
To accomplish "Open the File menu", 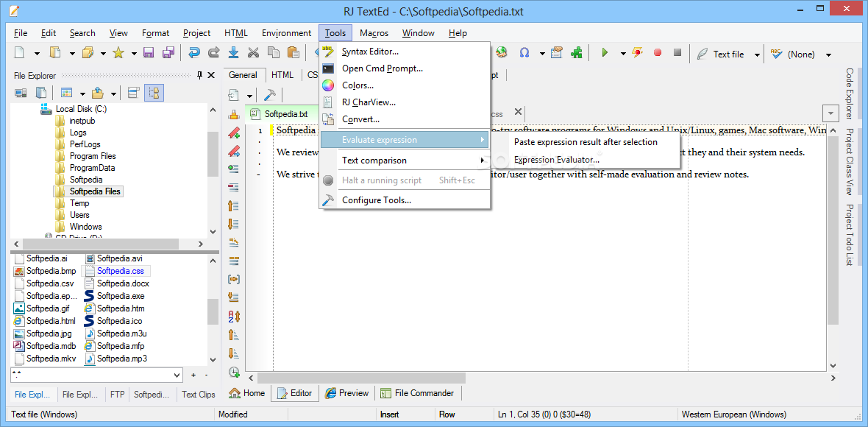I will click(x=21, y=33).
